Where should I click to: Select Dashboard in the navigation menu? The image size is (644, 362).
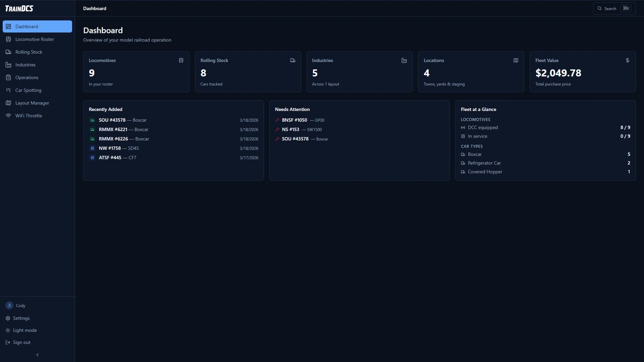[x=26, y=26]
